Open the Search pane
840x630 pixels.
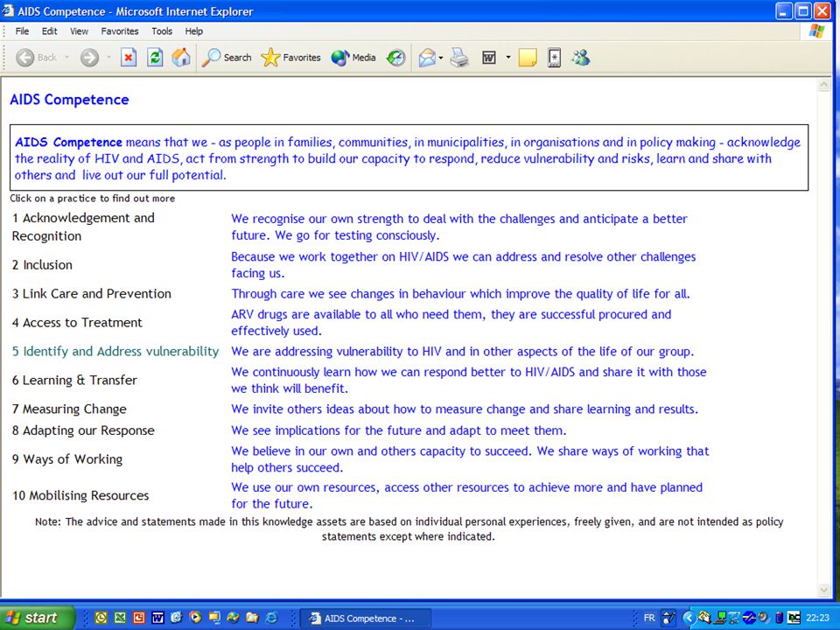[227, 58]
